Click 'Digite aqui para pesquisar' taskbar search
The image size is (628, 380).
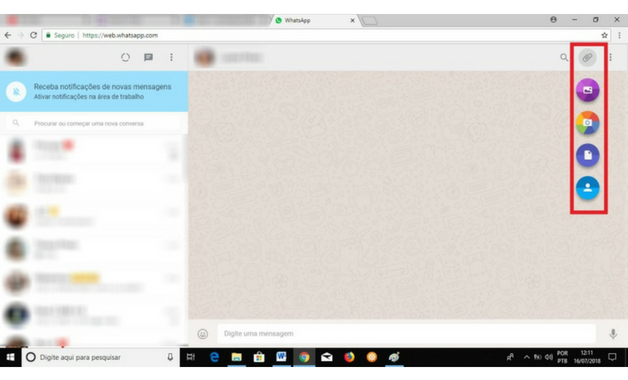(x=100, y=357)
